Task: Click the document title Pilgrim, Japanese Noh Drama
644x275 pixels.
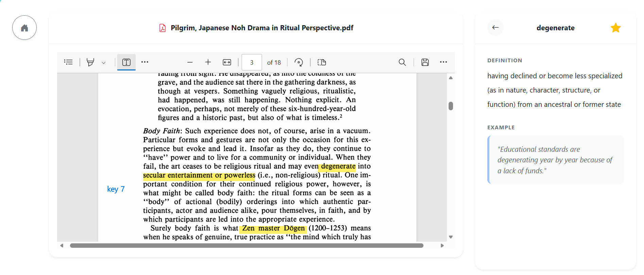Action: coord(262,28)
